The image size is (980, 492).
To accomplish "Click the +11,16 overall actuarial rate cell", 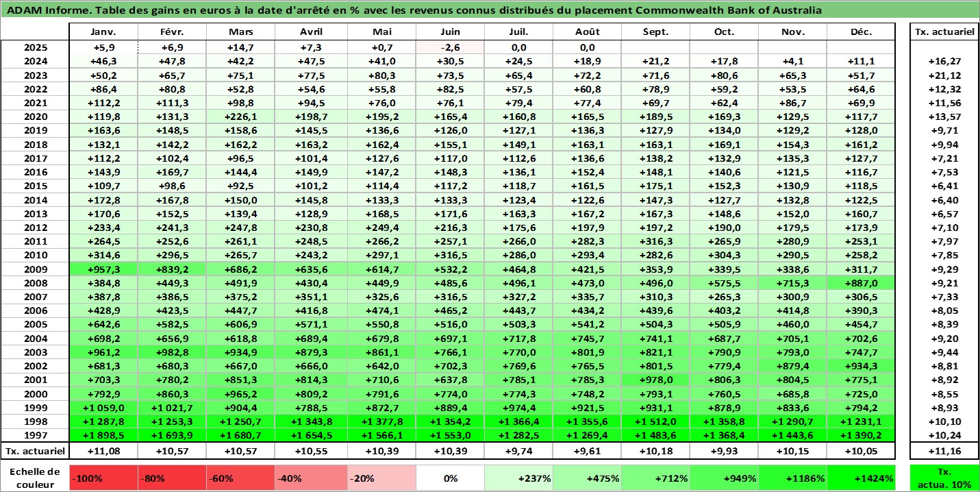I will 944,451.
